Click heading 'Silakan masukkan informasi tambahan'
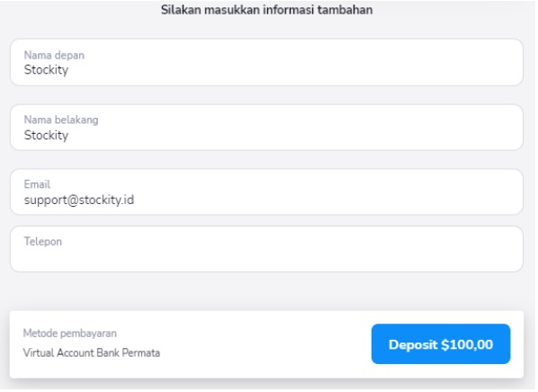 click(266, 10)
